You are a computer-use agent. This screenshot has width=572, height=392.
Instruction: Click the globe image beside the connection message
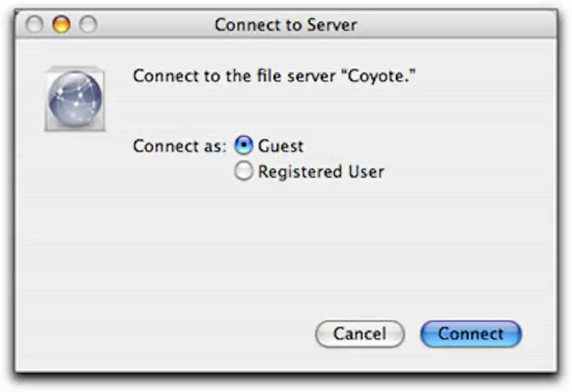[75, 97]
